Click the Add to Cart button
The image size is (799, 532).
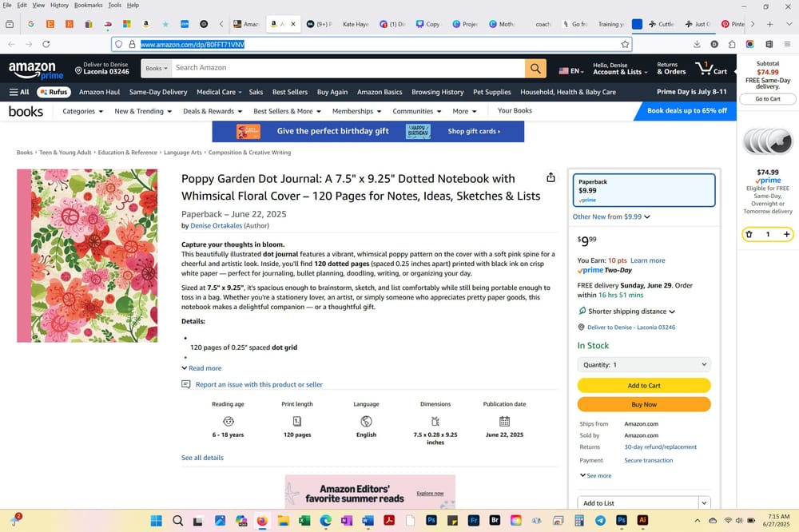point(644,385)
